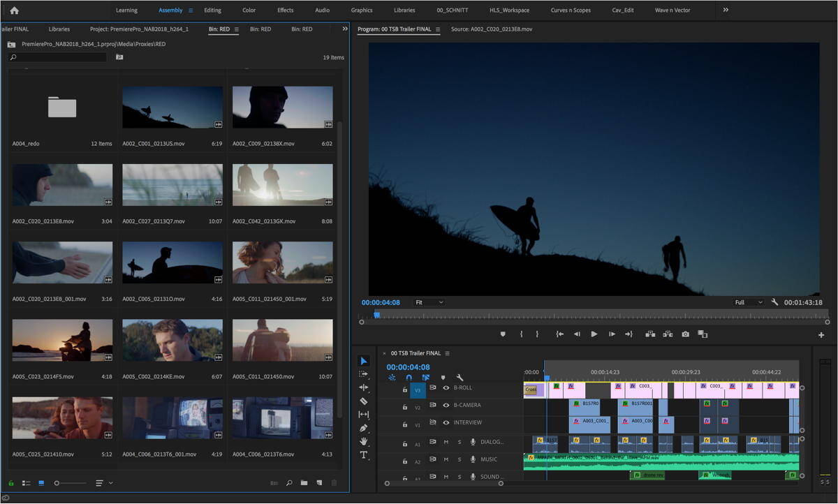Open Source: A002_C020_0213E8.mov tab
The height and width of the screenshot is (504, 838).
pyautogui.click(x=492, y=29)
